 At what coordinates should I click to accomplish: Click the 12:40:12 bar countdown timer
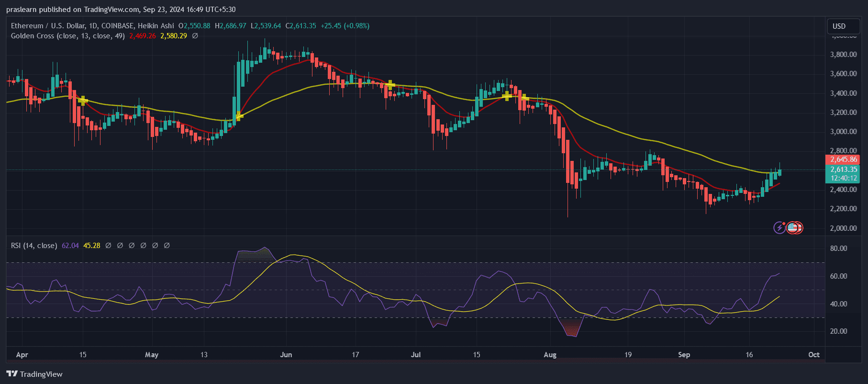coord(843,178)
